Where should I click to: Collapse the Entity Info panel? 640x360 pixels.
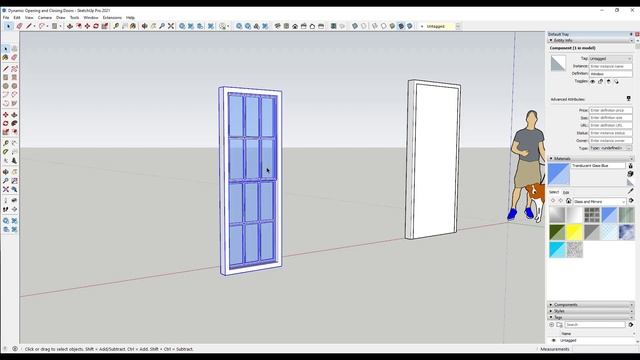click(591, 40)
